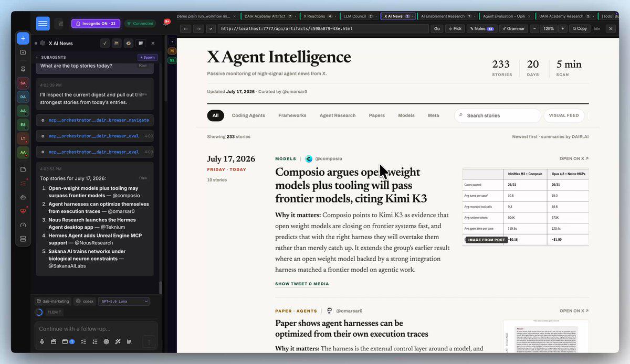Open the numbered list icon in the composer

[95, 341]
